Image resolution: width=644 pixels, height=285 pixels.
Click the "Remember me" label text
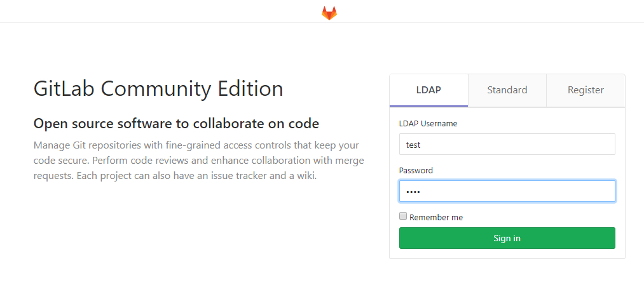point(435,217)
